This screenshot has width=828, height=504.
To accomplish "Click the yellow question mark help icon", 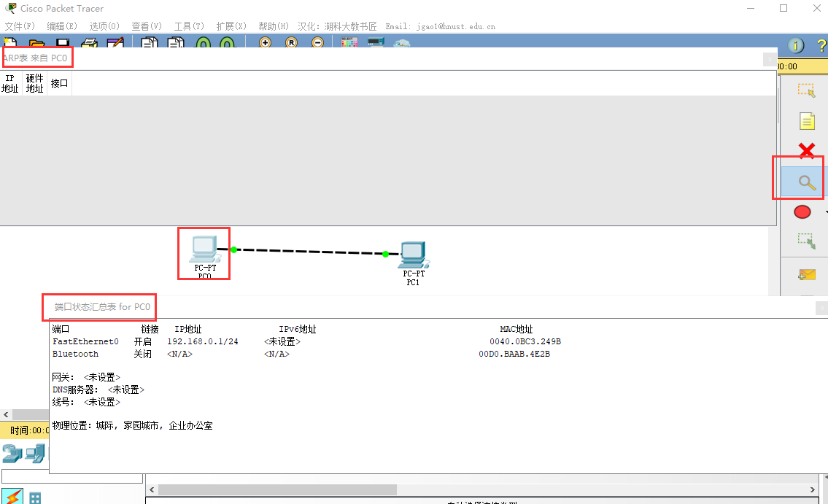I will point(821,45).
